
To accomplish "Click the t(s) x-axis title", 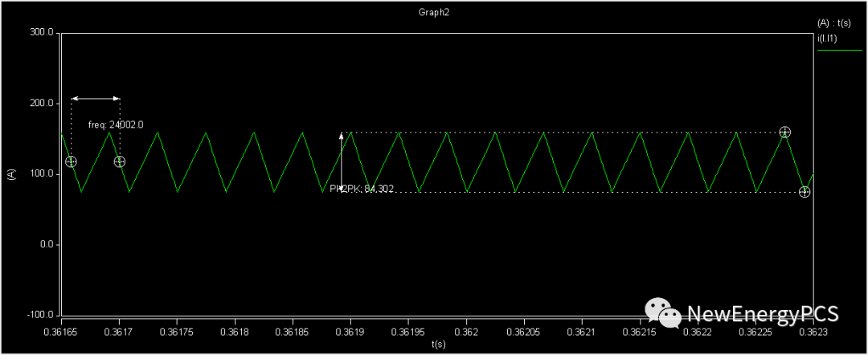I will click(x=438, y=345).
